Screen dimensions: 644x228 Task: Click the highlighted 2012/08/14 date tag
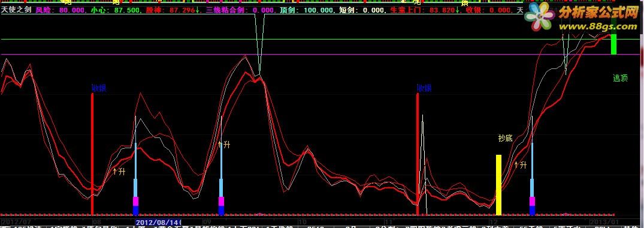coord(158,222)
